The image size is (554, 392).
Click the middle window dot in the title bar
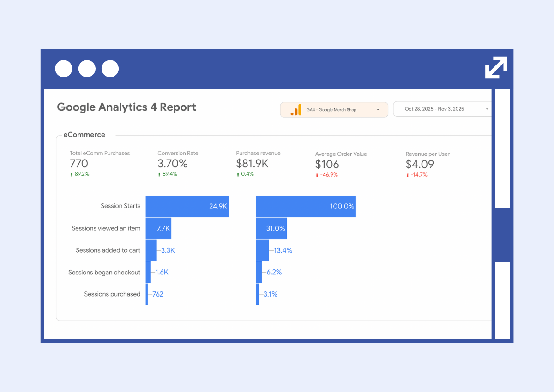point(87,68)
